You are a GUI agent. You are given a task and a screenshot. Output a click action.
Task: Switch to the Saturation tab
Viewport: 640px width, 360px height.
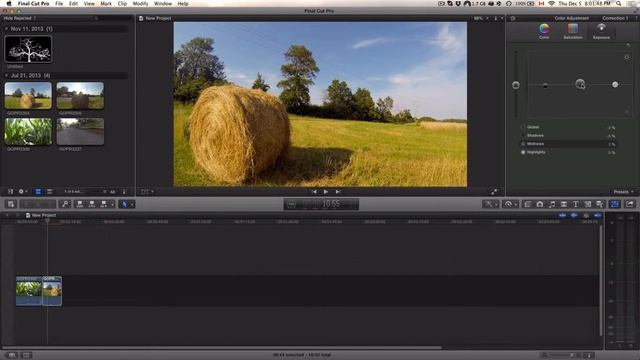point(573,31)
